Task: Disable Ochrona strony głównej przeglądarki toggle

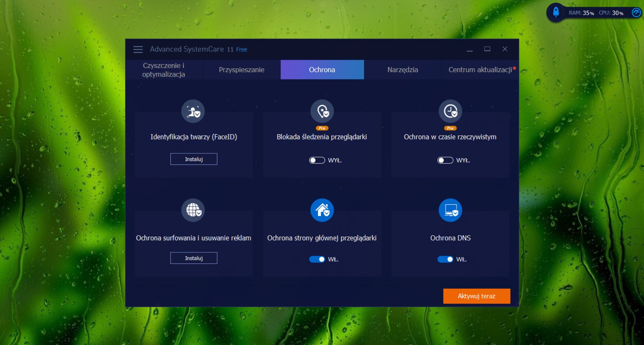Action: [x=317, y=259]
